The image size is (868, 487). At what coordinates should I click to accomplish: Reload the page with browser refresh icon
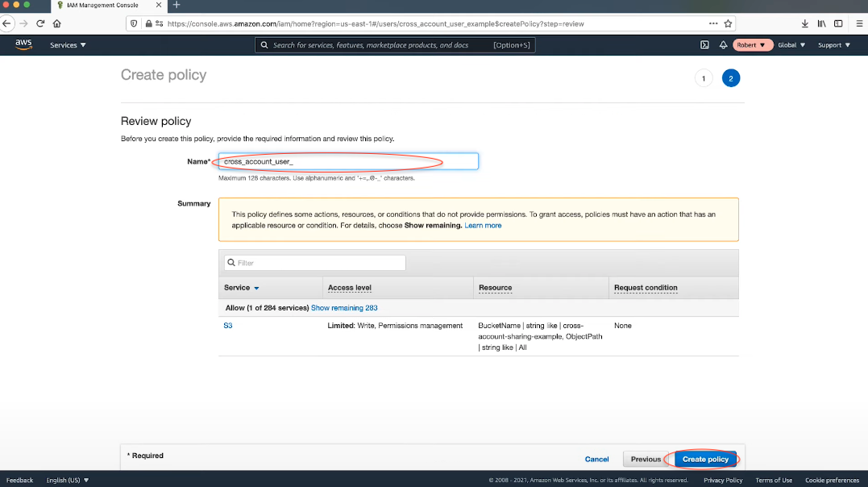[x=40, y=23]
